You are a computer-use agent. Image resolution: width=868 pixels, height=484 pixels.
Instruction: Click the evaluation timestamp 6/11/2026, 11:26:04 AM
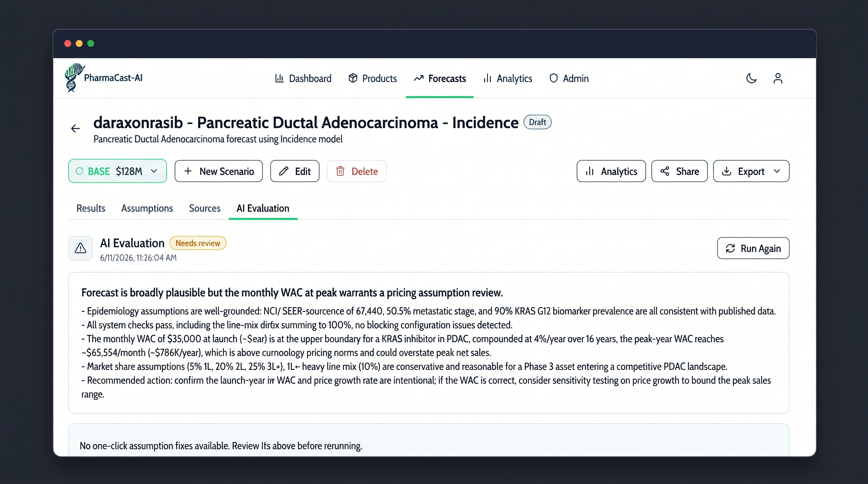138,257
